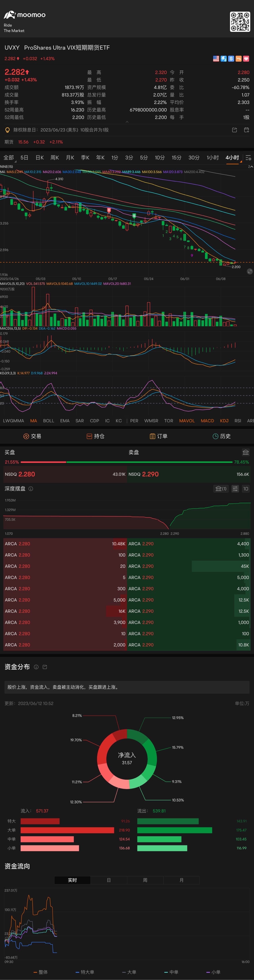Select the 1分 chart interval
Viewport: 254px width, 980px height.
(x=115, y=158)
